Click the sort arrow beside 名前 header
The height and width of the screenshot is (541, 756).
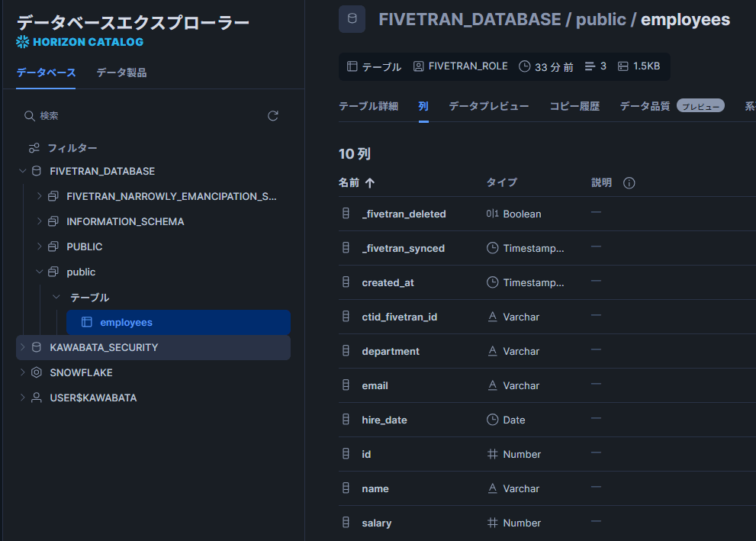370,183
